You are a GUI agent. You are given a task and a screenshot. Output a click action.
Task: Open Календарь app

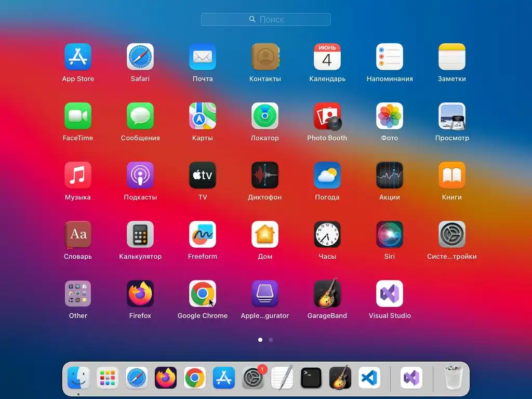click(x=327, y=57)
